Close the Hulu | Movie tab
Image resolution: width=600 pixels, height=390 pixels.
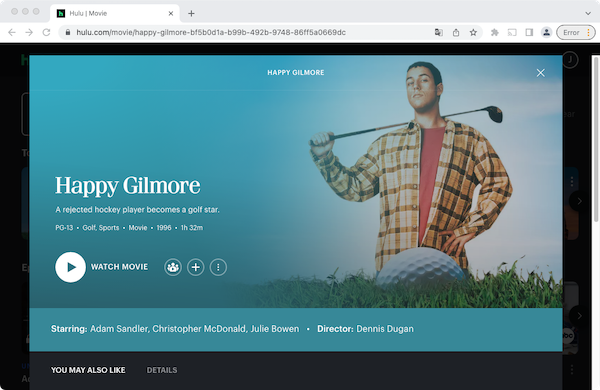click(x=171, y=13)
